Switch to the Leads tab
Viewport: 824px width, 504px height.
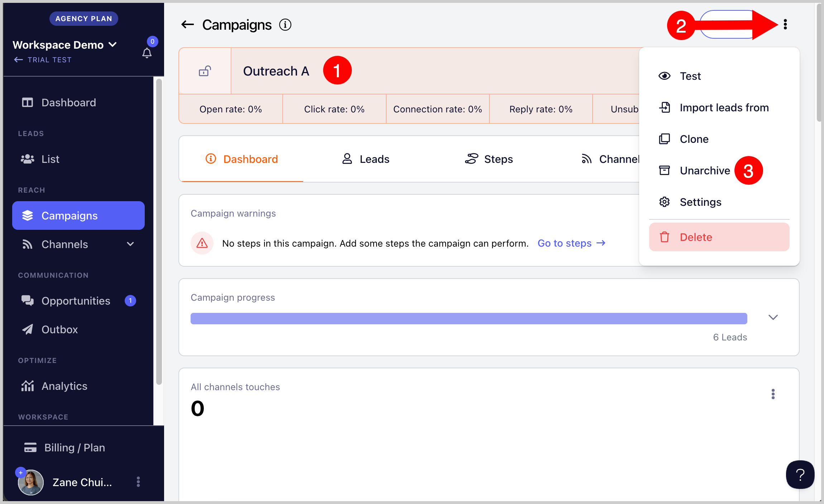(x=365, y=159)
